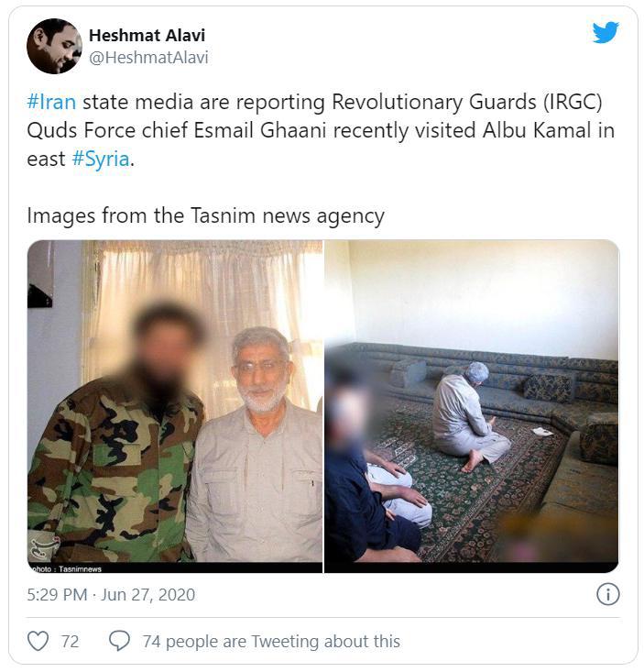The width and height of the screenshot is (644, 672).
Task: Click the blue Twitter bird logo
Action: pos(606,32)
